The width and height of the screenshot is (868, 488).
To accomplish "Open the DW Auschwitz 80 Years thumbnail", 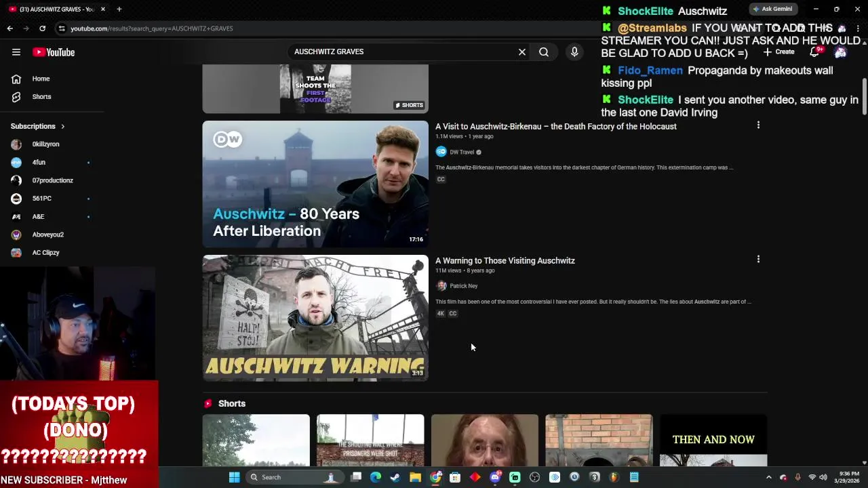I will tap(315, 184).
